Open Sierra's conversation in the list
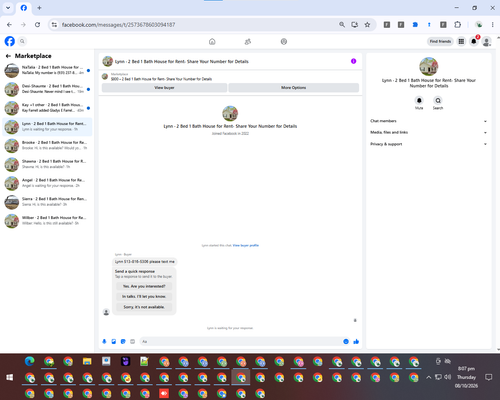The height and width of the screenshot is (400, 500). (x=47, y=202)
